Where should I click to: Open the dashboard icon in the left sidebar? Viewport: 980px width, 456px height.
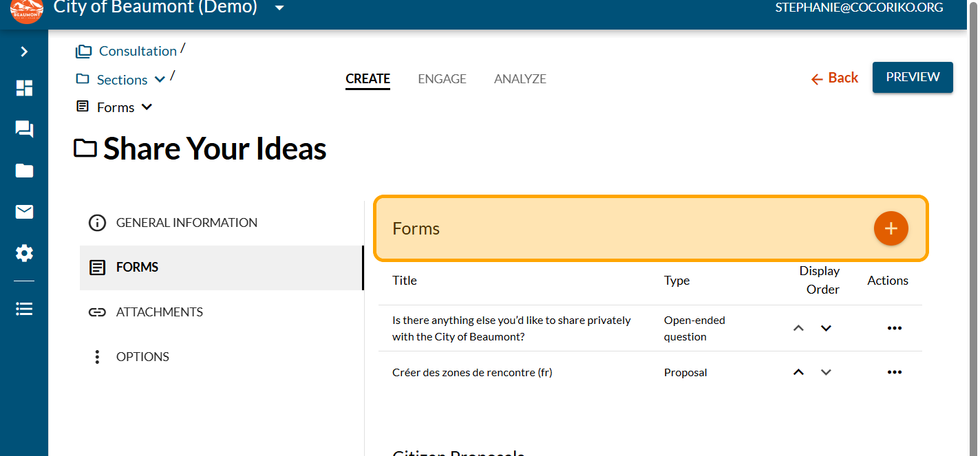point(24,88)
